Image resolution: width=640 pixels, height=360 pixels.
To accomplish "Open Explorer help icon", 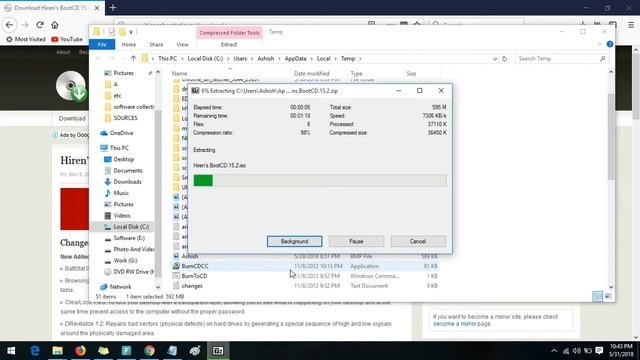I will 610,44.
